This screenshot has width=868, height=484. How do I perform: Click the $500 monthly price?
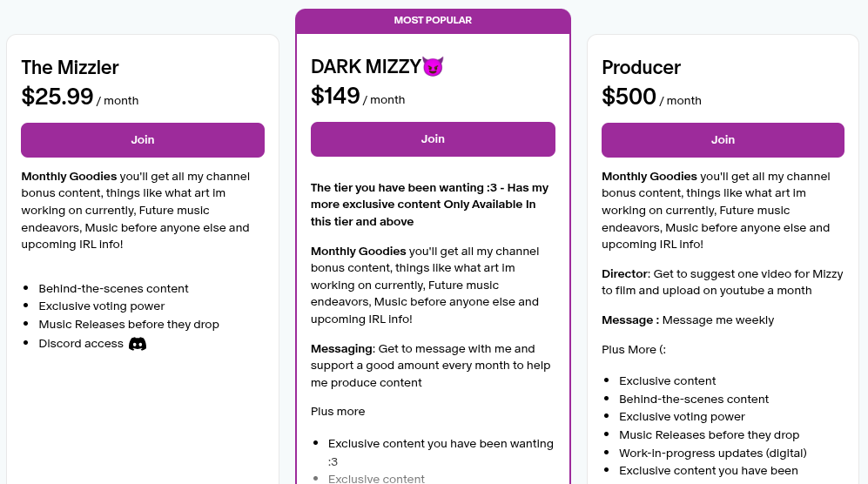tap(629, 97)
